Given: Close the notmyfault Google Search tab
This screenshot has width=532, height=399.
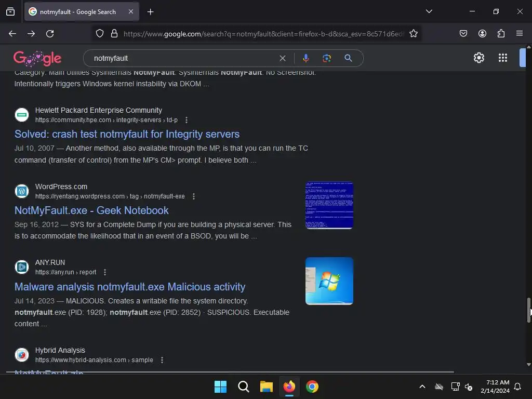Looking at the screenshot, I should pos(130,11).
